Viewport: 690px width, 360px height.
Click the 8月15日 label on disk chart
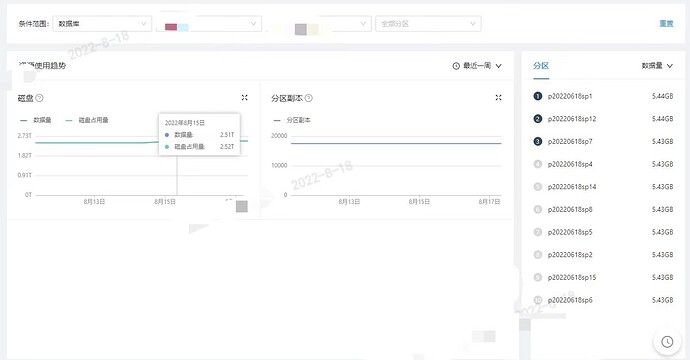165,202
